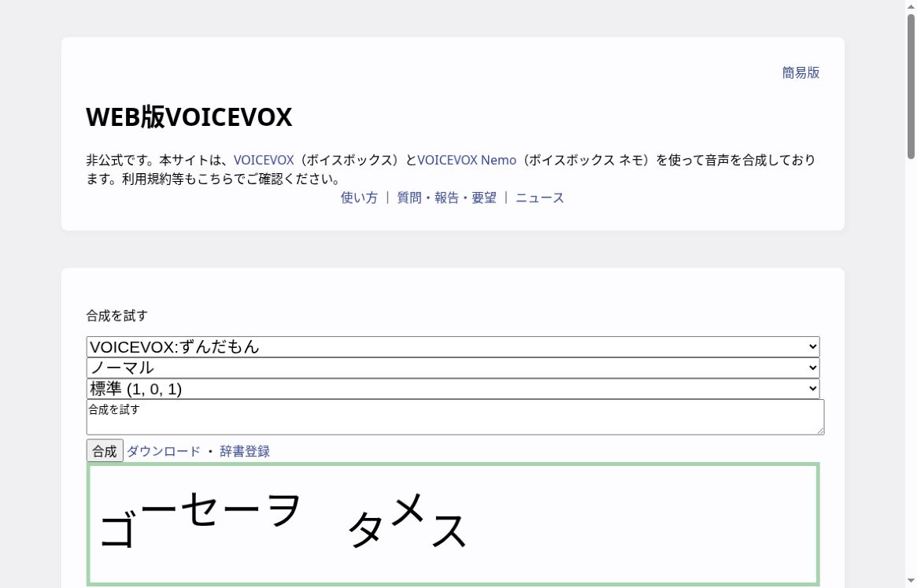Click the 合成 synthesize button
This screenshot has height=588, width=917.
click(105, 451)
